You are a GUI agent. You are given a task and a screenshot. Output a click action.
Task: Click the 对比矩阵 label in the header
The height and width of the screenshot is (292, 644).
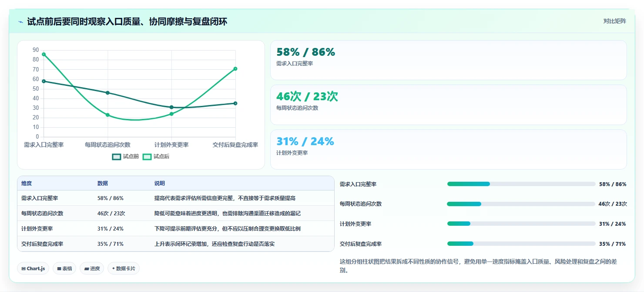[x=615, y=21]
